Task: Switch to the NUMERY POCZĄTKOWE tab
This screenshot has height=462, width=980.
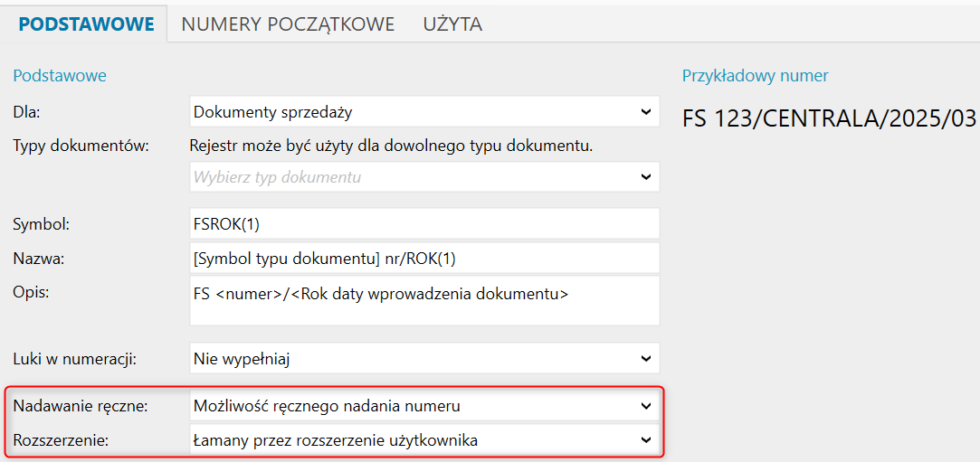Action: tap(288, 24)
